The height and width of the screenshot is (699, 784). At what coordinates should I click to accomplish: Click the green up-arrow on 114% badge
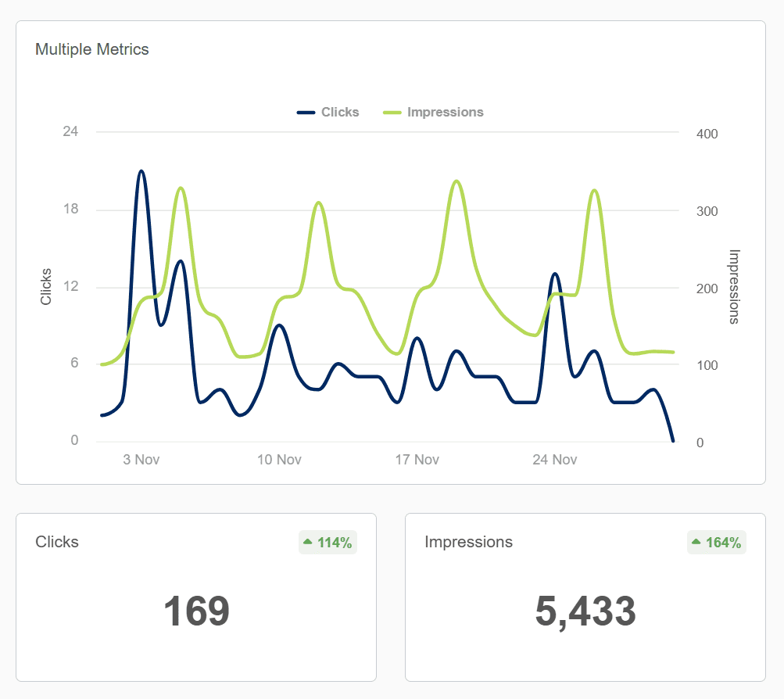306,542
